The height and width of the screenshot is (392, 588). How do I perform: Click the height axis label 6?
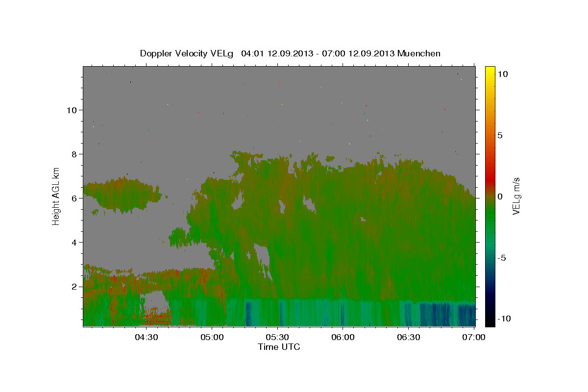tap(74, 198)
